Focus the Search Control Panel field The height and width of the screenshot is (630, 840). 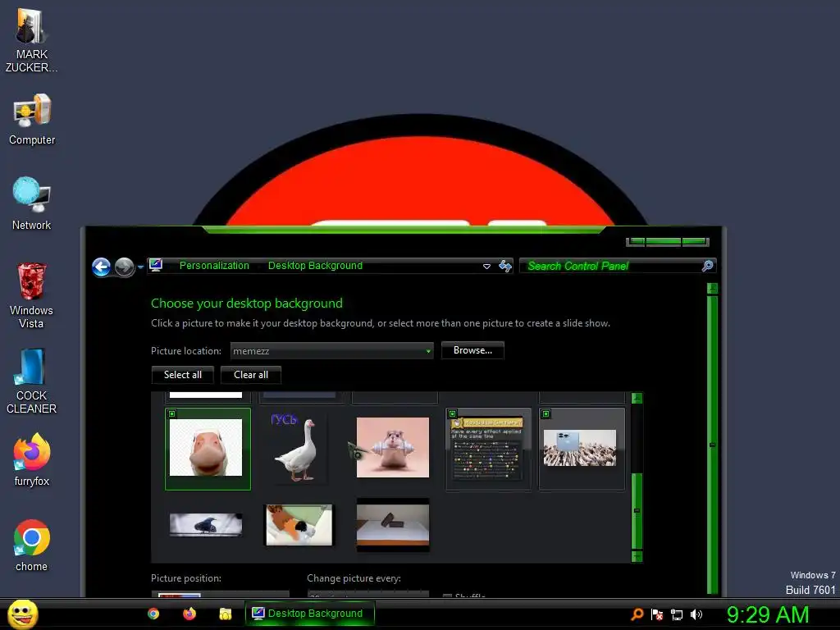pos(610,266)
